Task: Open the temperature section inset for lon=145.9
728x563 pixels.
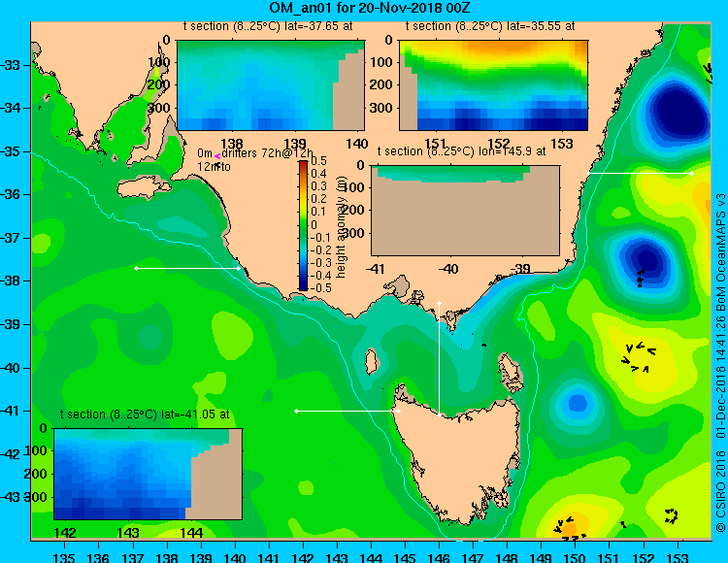Action: pos(465,211)
